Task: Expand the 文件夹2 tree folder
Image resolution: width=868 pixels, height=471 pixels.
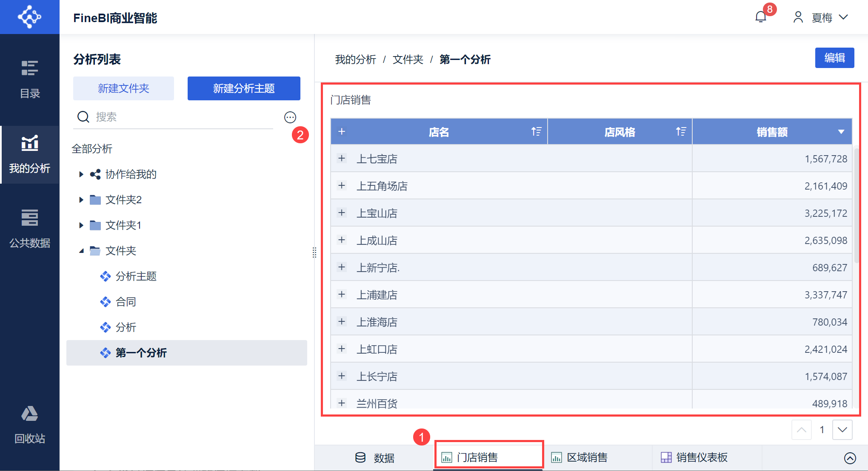Action: (x=81, y=200)
